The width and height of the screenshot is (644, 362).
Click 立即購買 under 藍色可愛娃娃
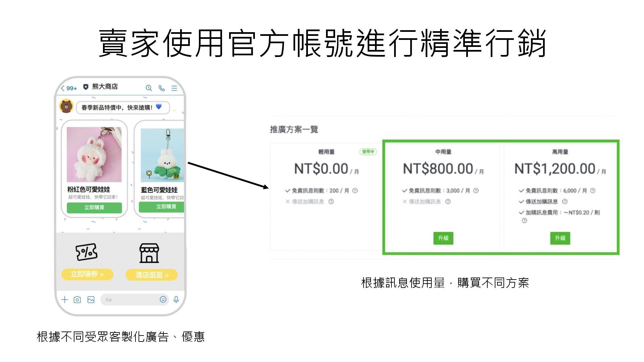tap(162, 207)
